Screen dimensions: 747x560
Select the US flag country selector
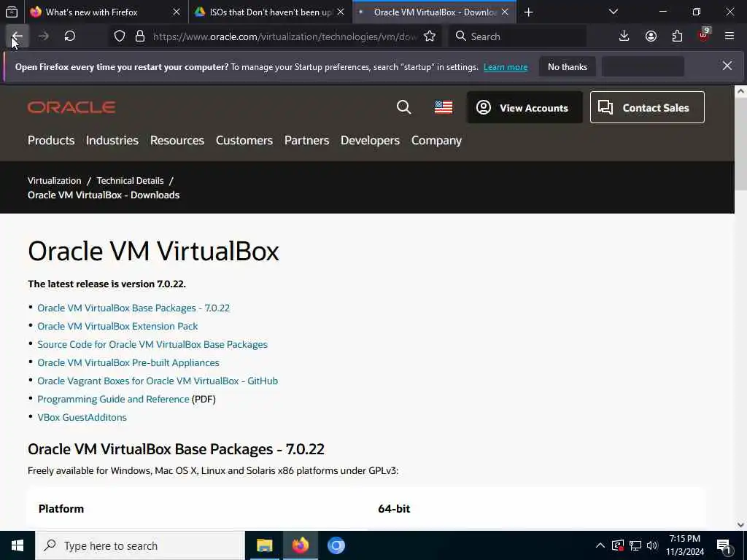point(444,107)
